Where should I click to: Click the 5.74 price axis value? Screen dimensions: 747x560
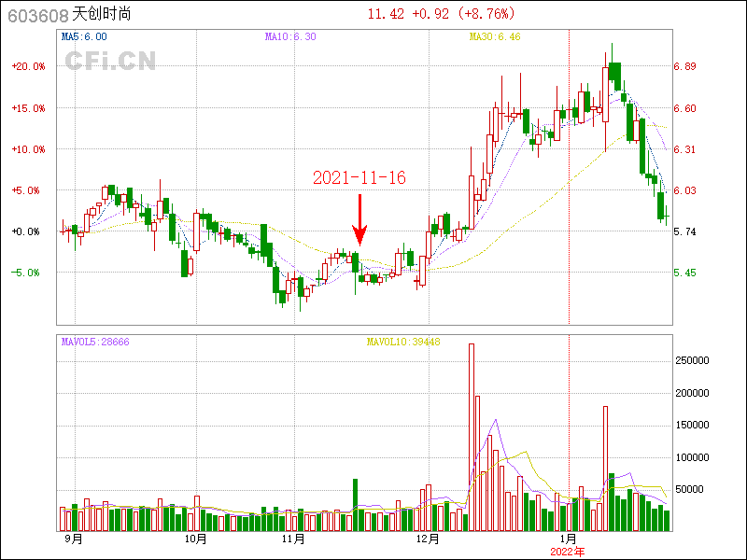point(684,231)
